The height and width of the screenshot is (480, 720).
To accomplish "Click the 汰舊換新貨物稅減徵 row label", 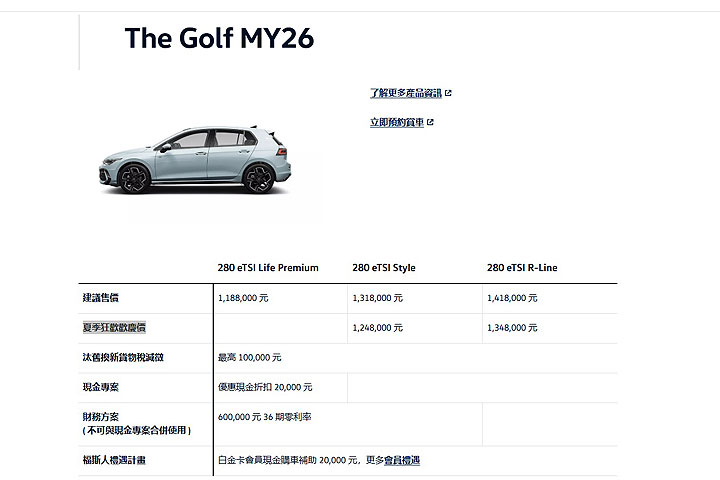I will tap(123, 357).
